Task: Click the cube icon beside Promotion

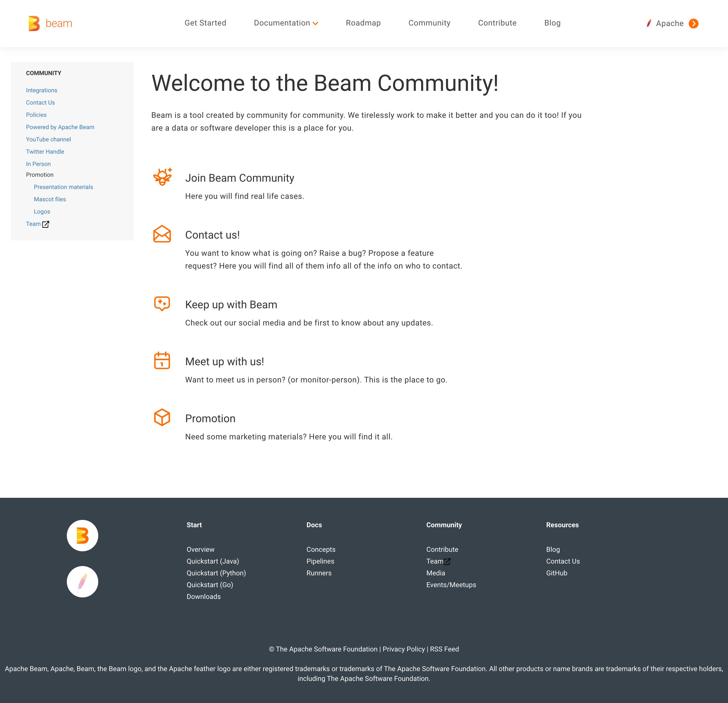Action: pos(162,417)
